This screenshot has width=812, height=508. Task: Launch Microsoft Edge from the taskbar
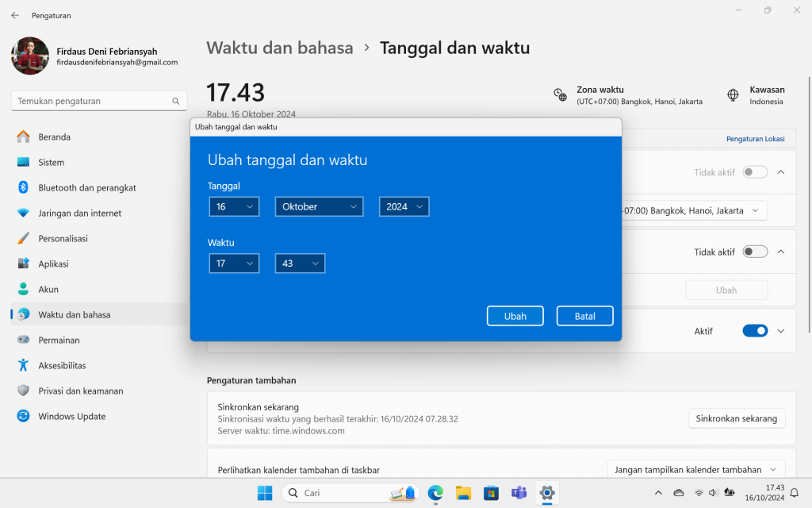(435, 493)
